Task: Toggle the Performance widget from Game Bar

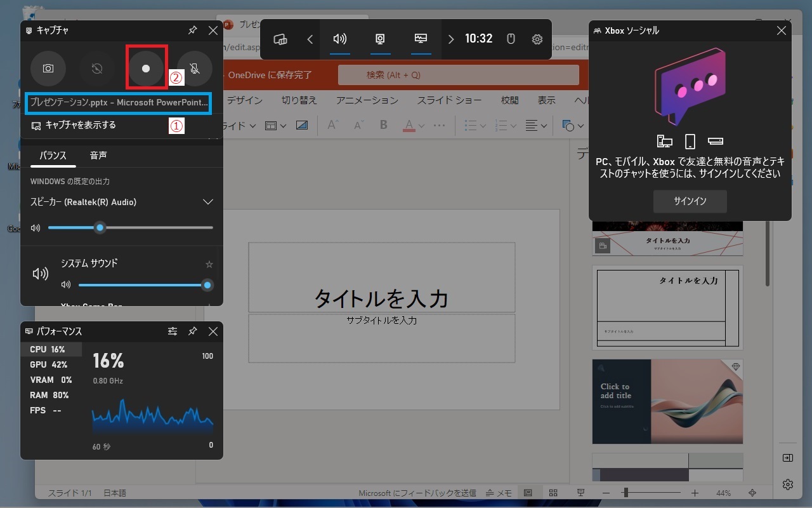Action: 421,39
